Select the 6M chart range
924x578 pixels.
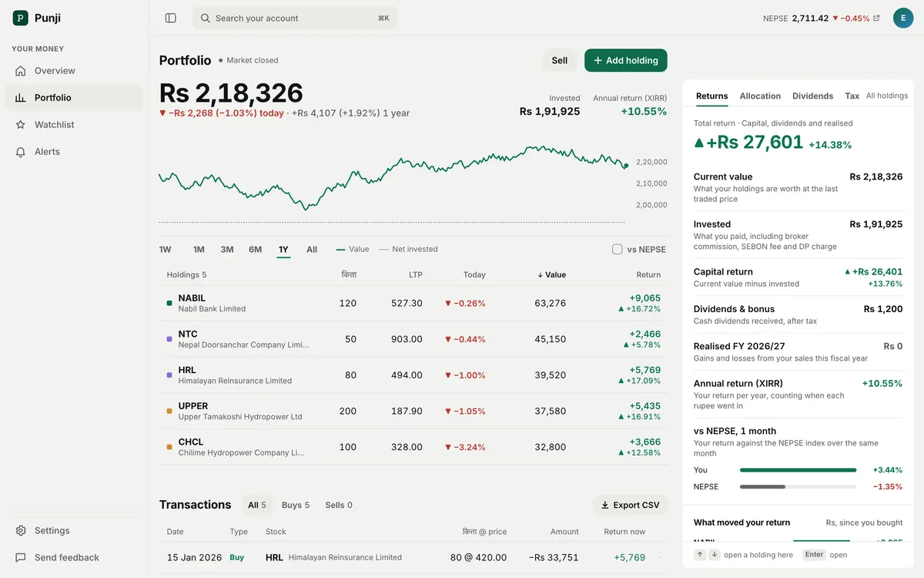click(255, 250)
